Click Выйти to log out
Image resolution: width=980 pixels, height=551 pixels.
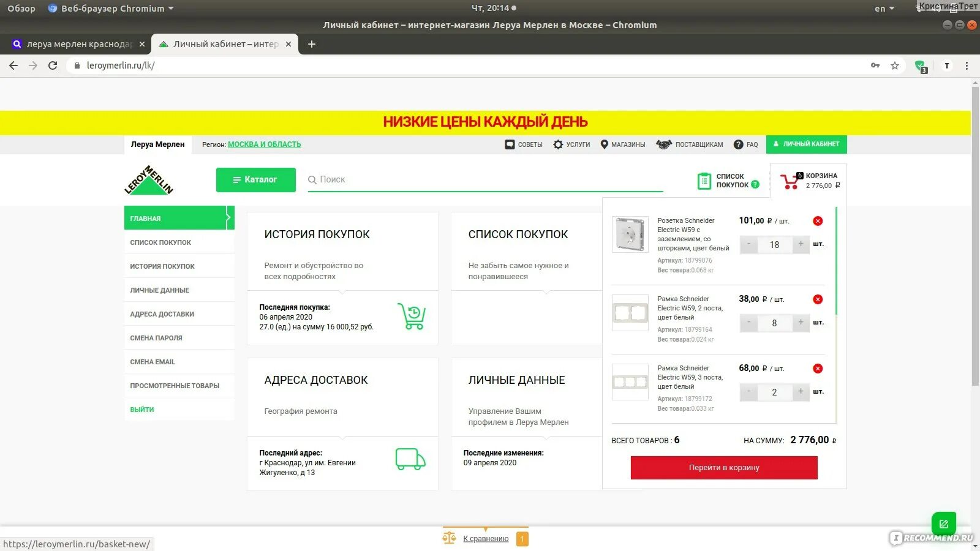(142, 409)
